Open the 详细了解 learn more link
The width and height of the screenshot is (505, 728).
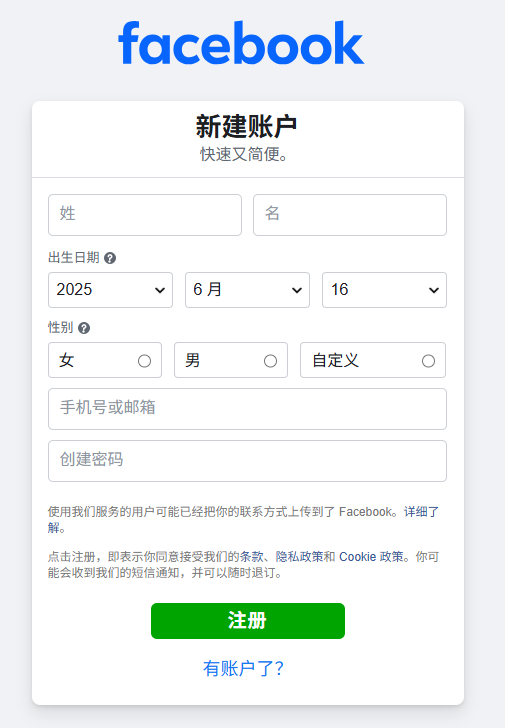tap(421, 512)
